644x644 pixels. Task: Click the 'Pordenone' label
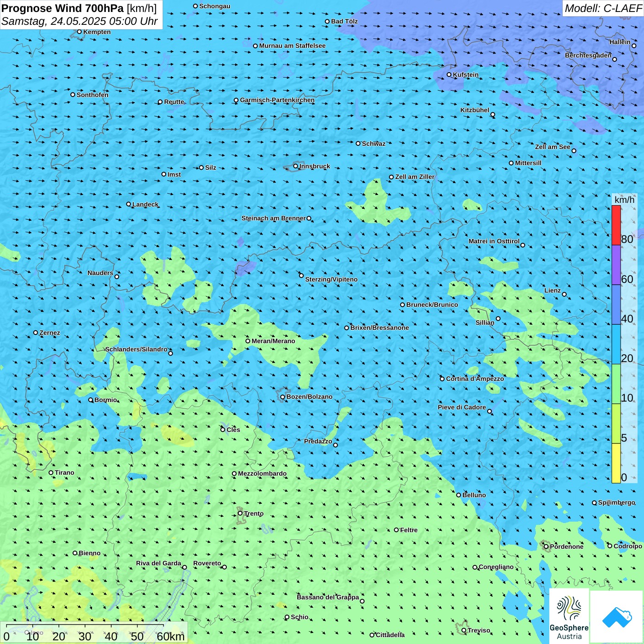click(567, 546)
